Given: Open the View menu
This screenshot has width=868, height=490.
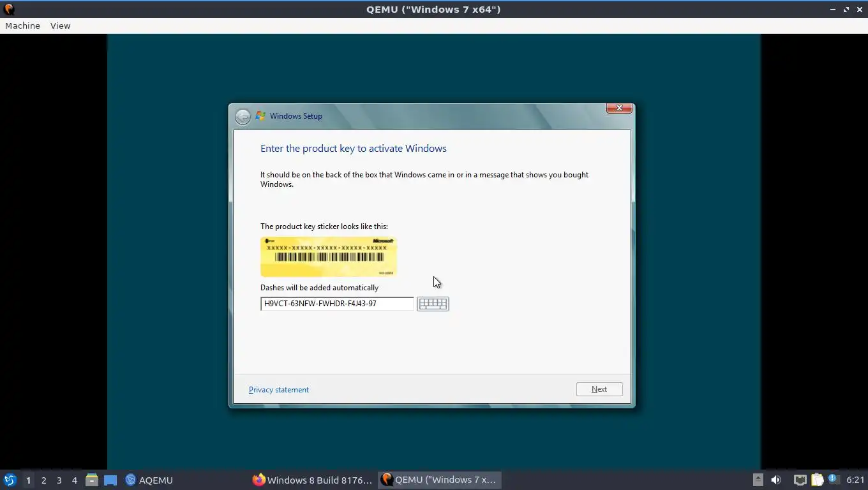Looking at the screenshot, I should [x=60, y=26].
